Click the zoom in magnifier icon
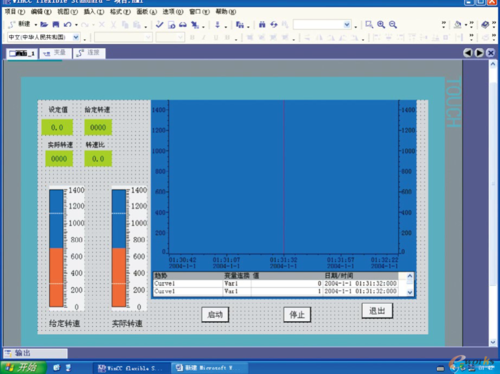 (381, 24)
